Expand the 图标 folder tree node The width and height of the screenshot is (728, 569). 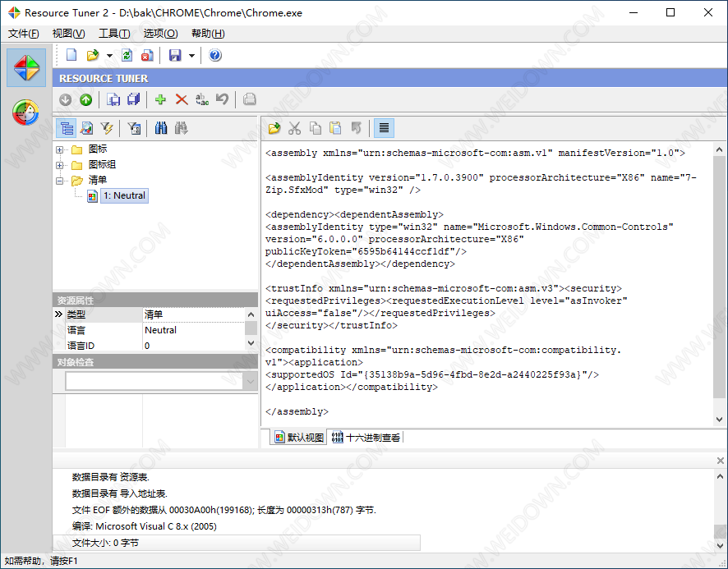tap(60, 149)
